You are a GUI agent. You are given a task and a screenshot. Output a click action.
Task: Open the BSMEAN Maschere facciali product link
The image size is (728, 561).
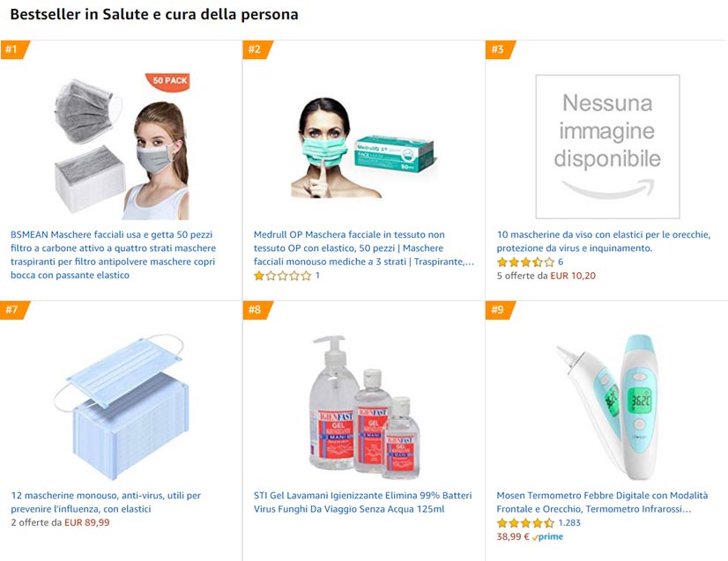(113, 255)
